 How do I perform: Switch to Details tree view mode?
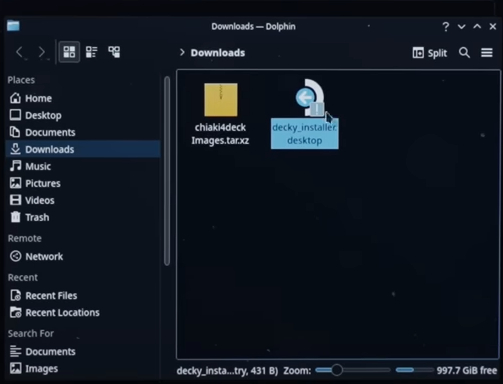(114, 52)
